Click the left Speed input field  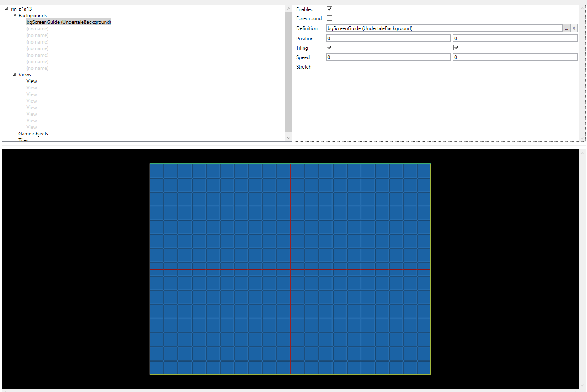point(388,57)
